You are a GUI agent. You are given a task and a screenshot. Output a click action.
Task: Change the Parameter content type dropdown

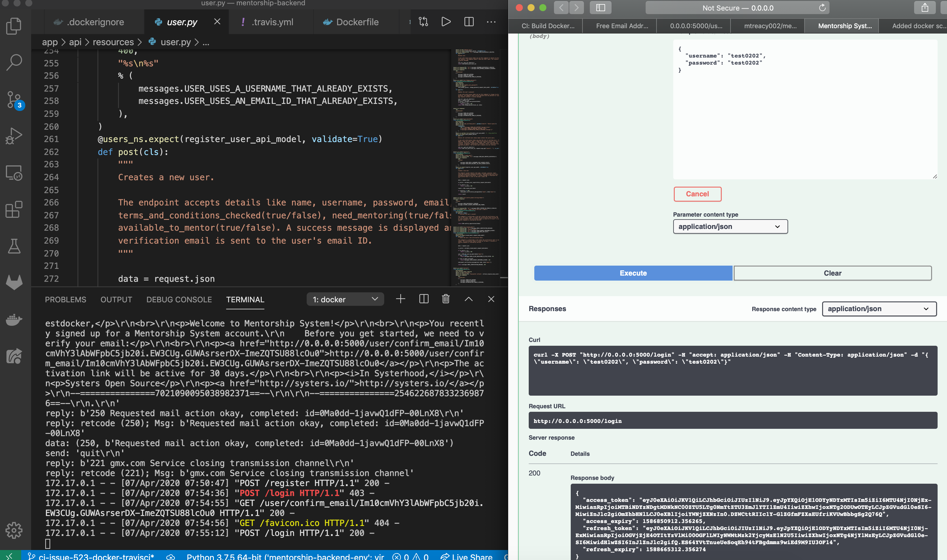click(730, 226)
